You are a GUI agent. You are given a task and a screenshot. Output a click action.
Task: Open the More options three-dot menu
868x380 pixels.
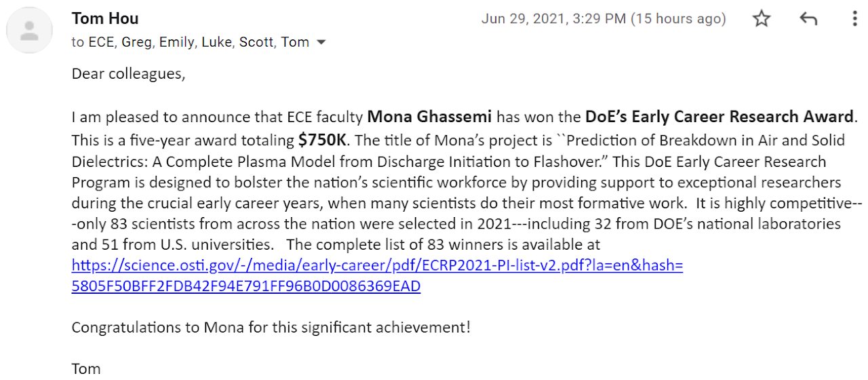point(855,19)
